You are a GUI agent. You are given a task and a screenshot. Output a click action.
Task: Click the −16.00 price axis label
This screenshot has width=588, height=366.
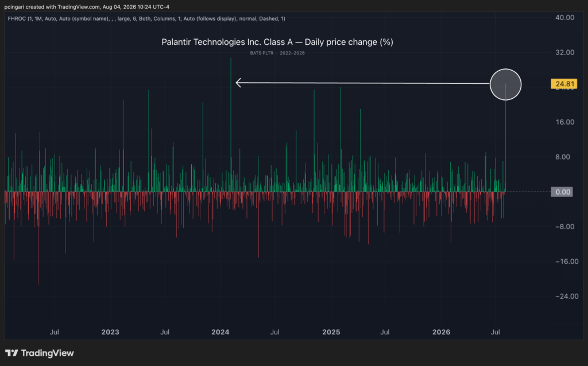[x=567, y=261]
